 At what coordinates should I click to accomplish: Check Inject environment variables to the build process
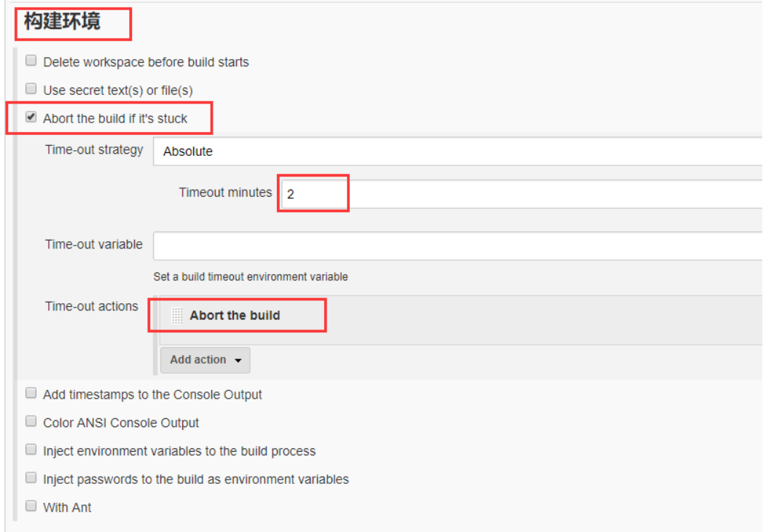(31, 450)
